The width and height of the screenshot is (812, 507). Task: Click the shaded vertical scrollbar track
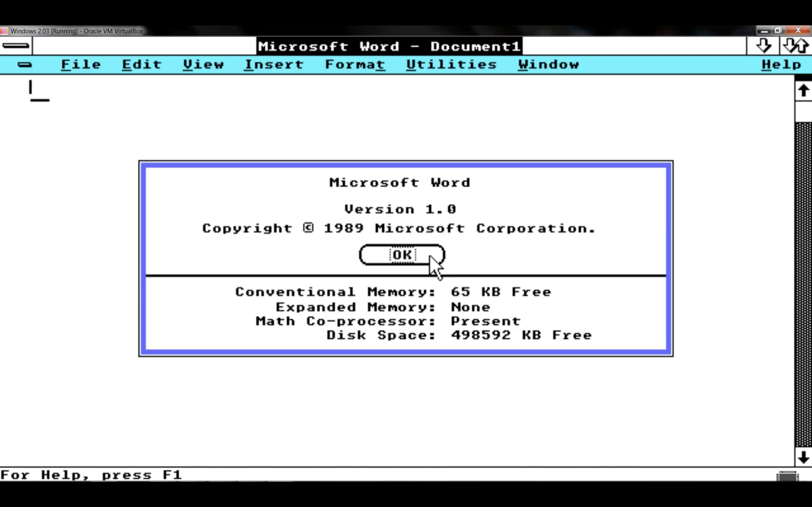803,285
